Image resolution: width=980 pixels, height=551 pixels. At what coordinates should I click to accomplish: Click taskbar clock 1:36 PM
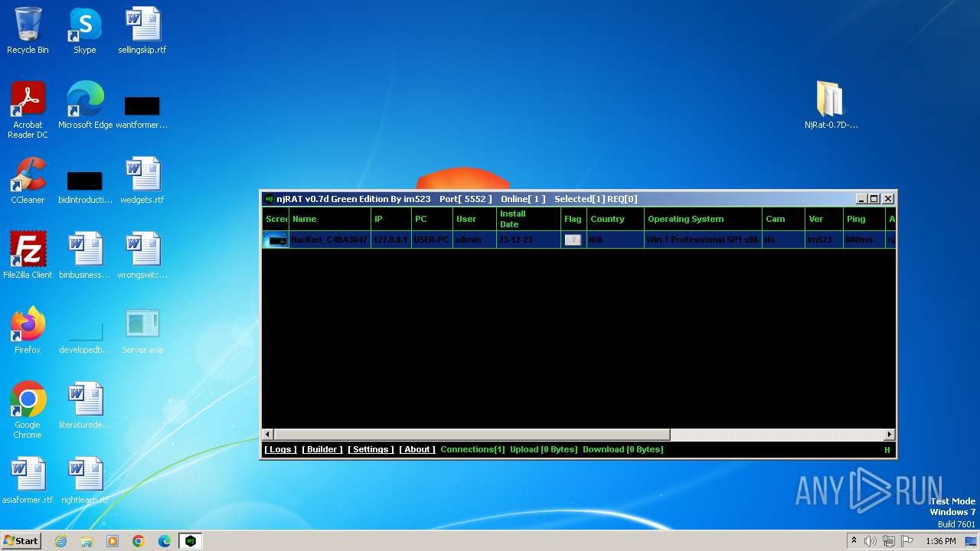pyautogui.click(x=940, y=541)
